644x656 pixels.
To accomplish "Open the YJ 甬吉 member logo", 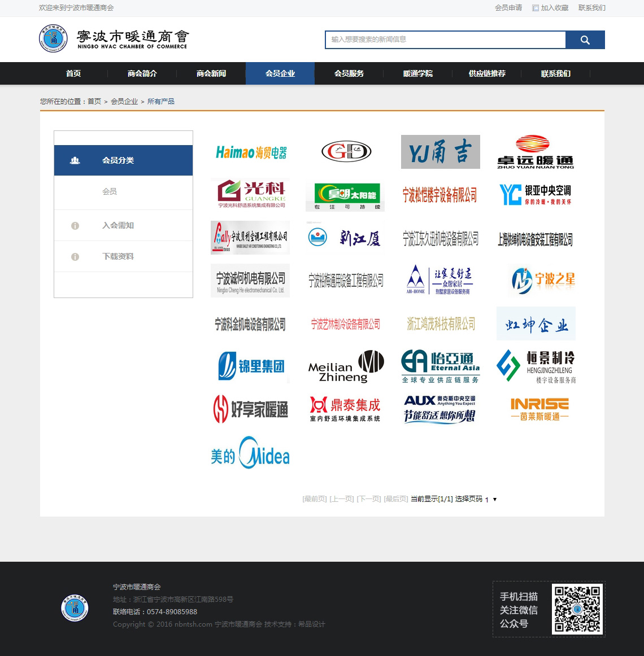I will point(441,152).
